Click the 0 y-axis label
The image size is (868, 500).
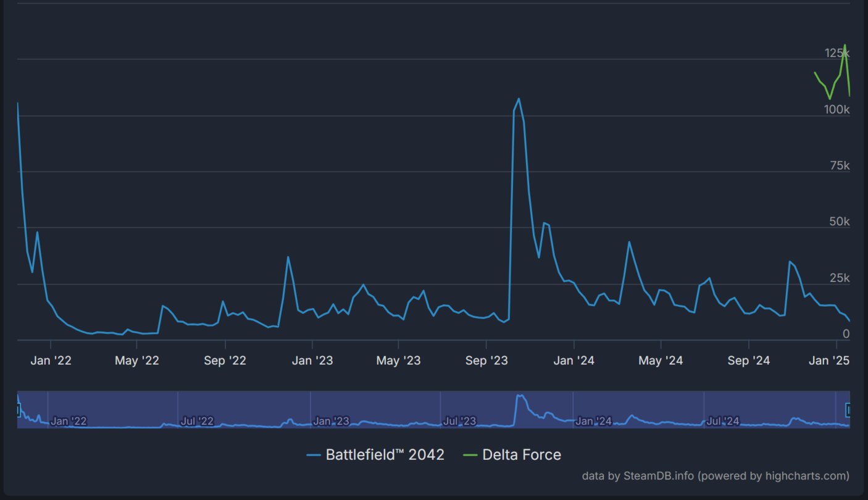(846, 334)
